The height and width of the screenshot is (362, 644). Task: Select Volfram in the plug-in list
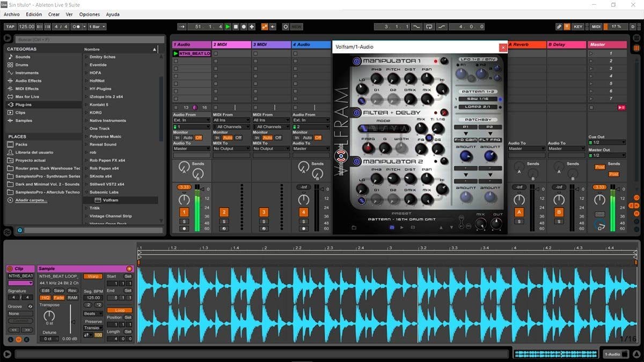(x=111, y=200)
